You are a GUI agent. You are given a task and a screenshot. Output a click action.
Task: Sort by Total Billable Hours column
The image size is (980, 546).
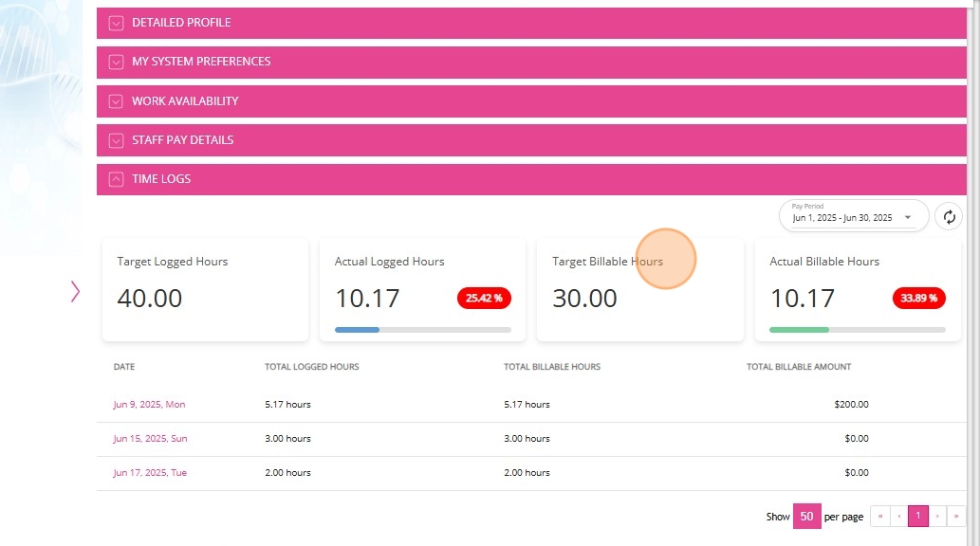point(552,367)
